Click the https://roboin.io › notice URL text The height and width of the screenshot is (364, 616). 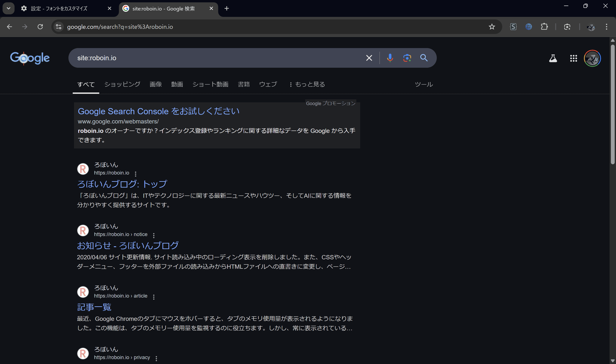point(121,234)
